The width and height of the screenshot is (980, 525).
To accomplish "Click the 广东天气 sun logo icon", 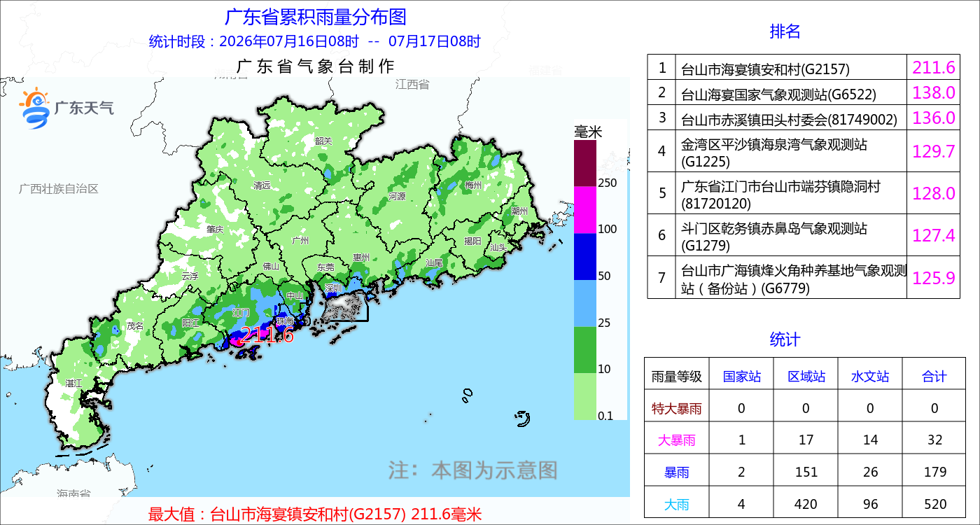I will 35,108.
